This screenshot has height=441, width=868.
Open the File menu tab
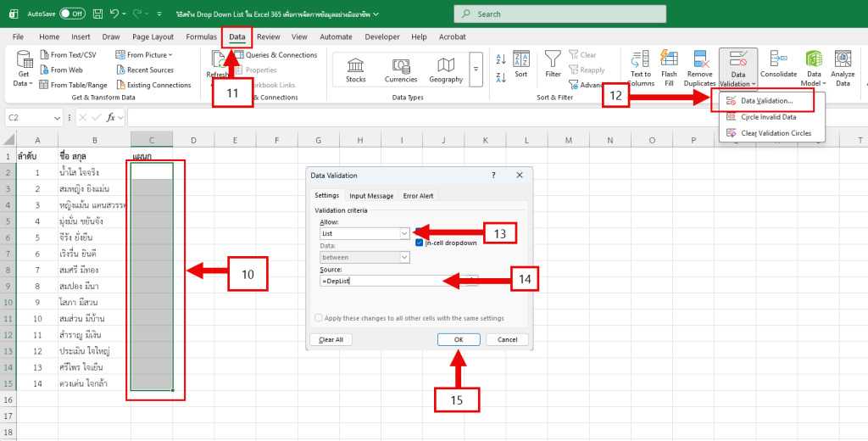(x=19, y=36)
